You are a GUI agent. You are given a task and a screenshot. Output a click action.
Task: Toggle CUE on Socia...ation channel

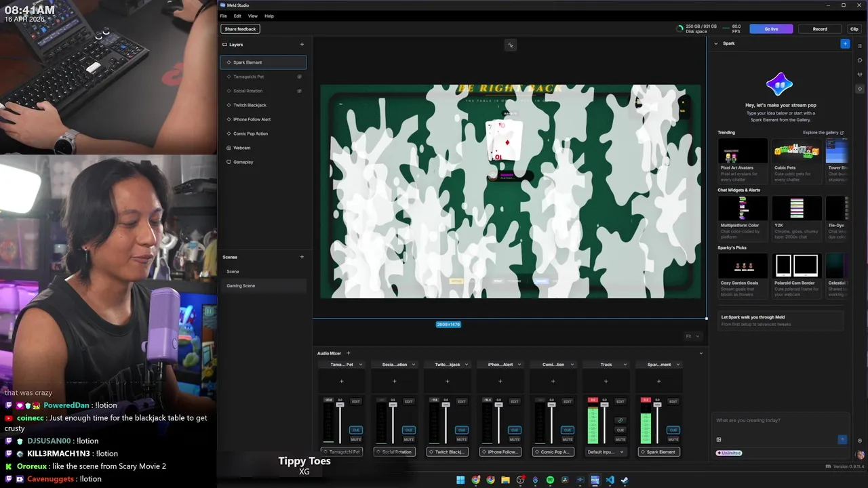coord(409,430)
